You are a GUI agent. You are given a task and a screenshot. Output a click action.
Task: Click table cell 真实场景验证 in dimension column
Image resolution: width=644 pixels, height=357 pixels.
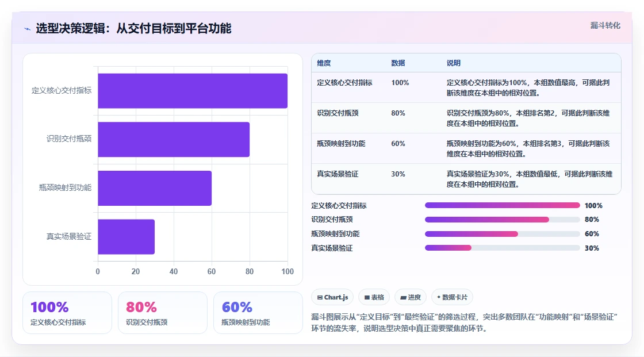(338, 174)
